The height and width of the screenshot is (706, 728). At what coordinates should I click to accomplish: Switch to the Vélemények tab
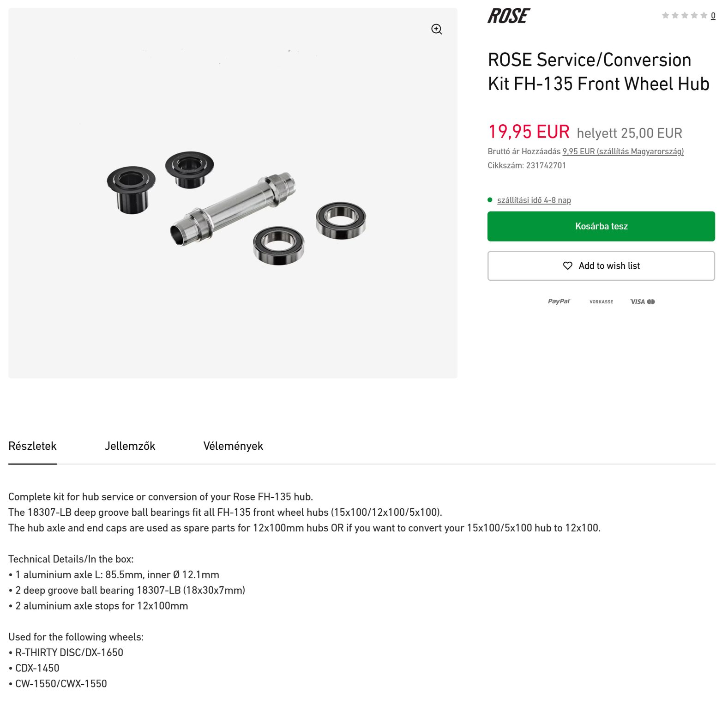[x=233, y=446]
